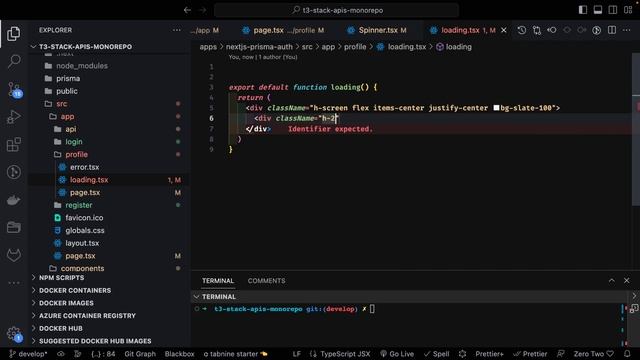Split the editor to the right
Screen dimensions: 640x360
(612, 30)
